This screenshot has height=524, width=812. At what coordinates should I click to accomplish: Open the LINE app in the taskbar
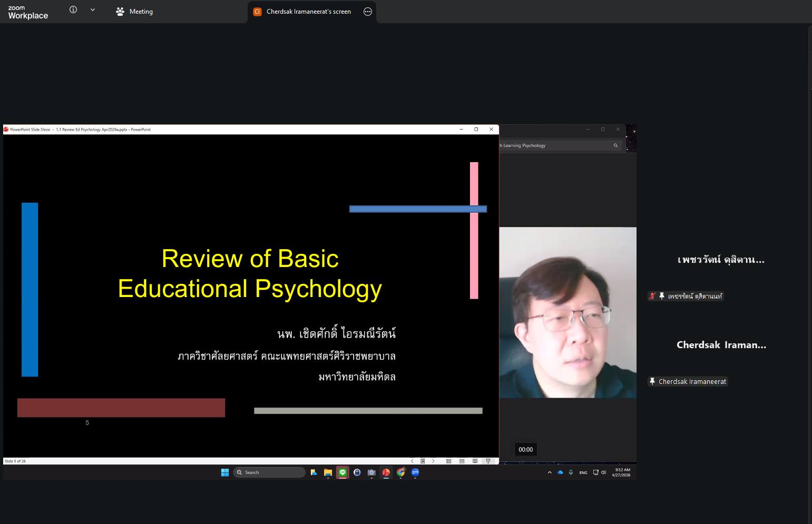[x=343, y=472]
